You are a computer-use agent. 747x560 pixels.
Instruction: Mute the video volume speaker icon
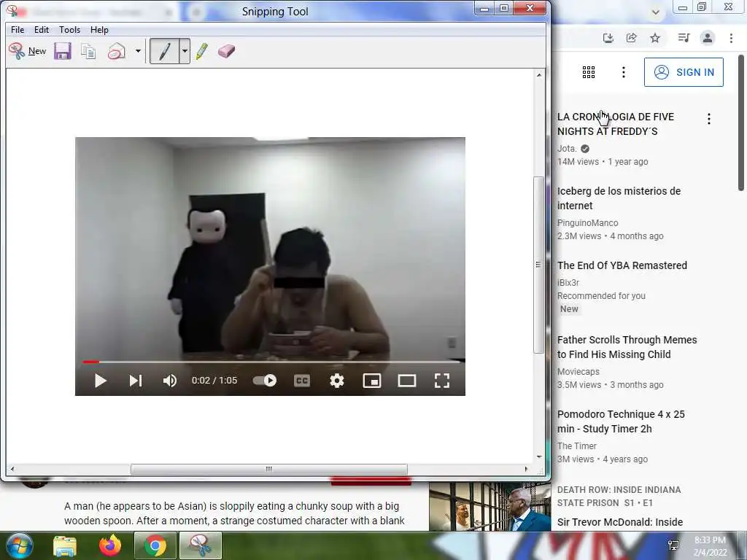(x=170, y=381)
